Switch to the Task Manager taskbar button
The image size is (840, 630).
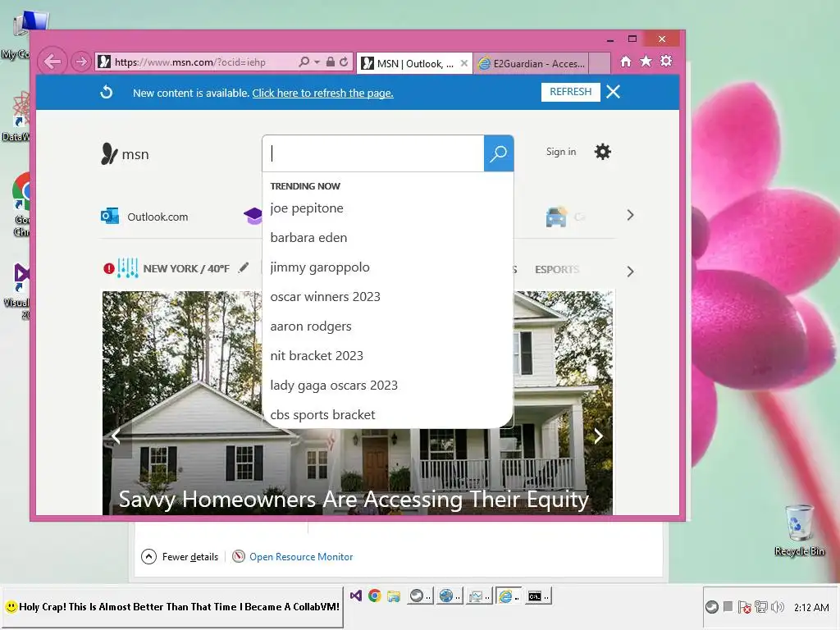tap(478, 596)
